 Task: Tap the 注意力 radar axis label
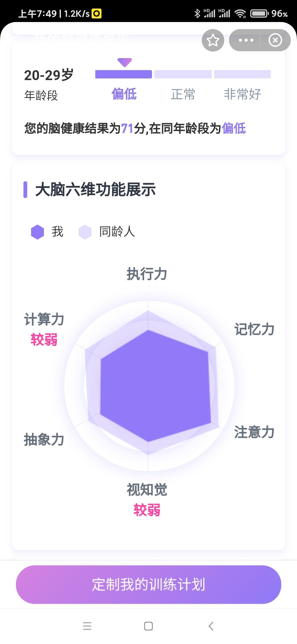click(x=254, y=432)
